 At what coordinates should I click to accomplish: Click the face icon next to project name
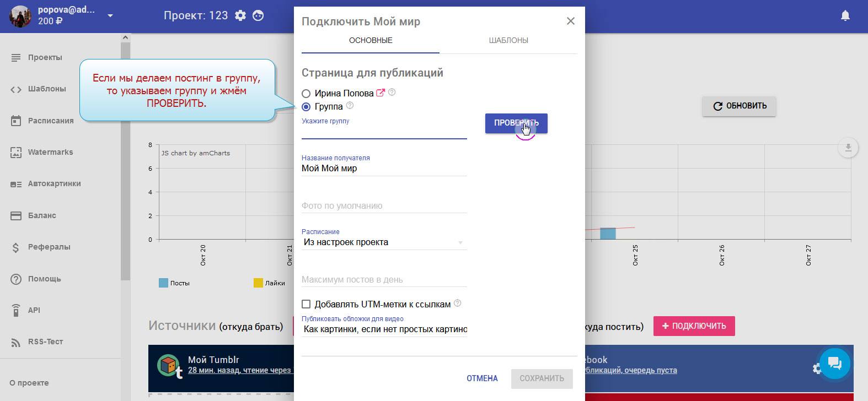coord(258,15)
